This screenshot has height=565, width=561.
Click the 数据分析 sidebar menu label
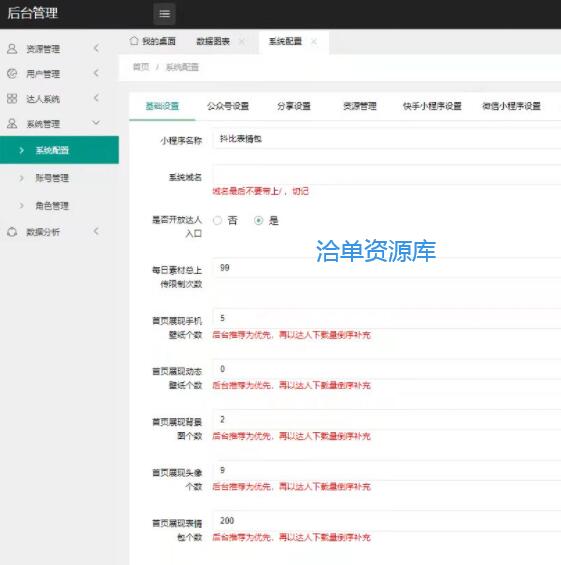(x=43, y=232)
